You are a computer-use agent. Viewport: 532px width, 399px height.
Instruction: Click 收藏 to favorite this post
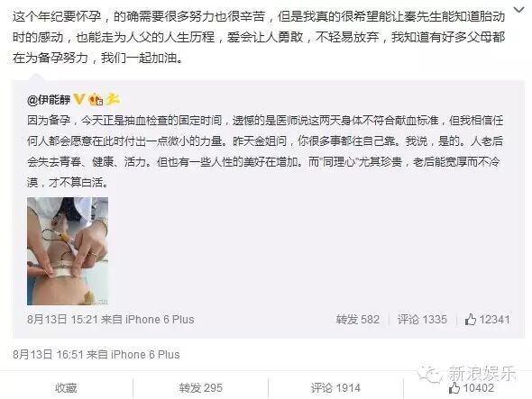point(66,388)
